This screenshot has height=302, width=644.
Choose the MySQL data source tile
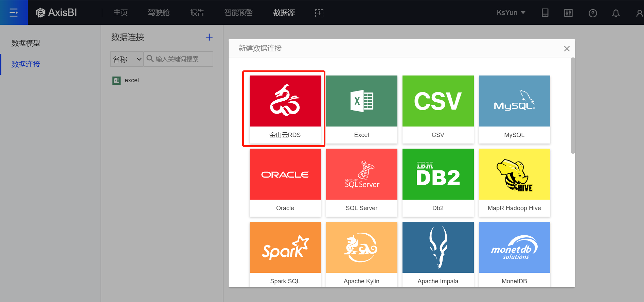514,110
